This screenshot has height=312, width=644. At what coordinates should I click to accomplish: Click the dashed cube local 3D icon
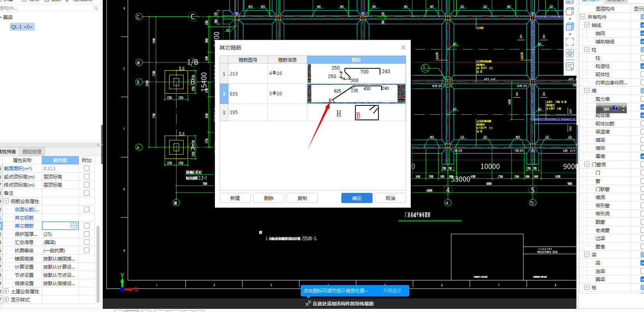pyautogui.click(x=570, y=53)
